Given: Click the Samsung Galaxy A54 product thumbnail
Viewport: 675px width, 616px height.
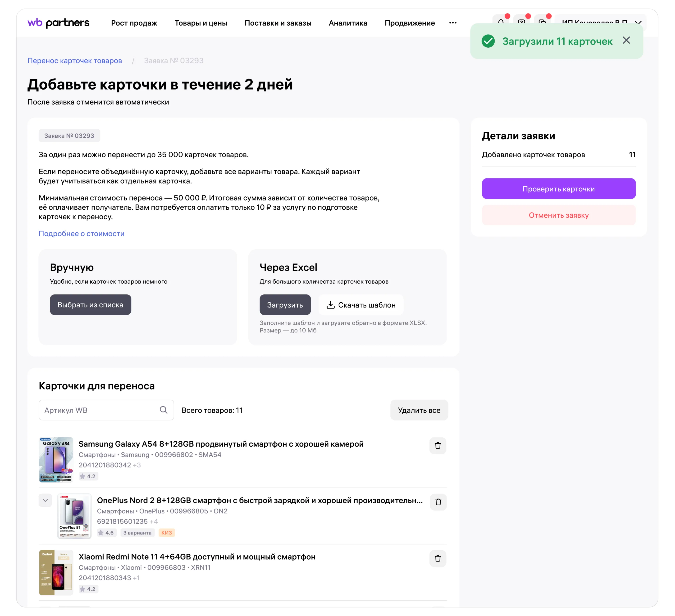Looking at the screenshot, I should (x=56, y=460).
